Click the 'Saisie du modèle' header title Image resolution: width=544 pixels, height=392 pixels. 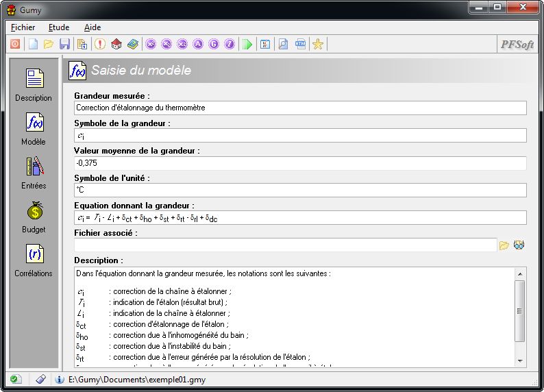point(141,70)
